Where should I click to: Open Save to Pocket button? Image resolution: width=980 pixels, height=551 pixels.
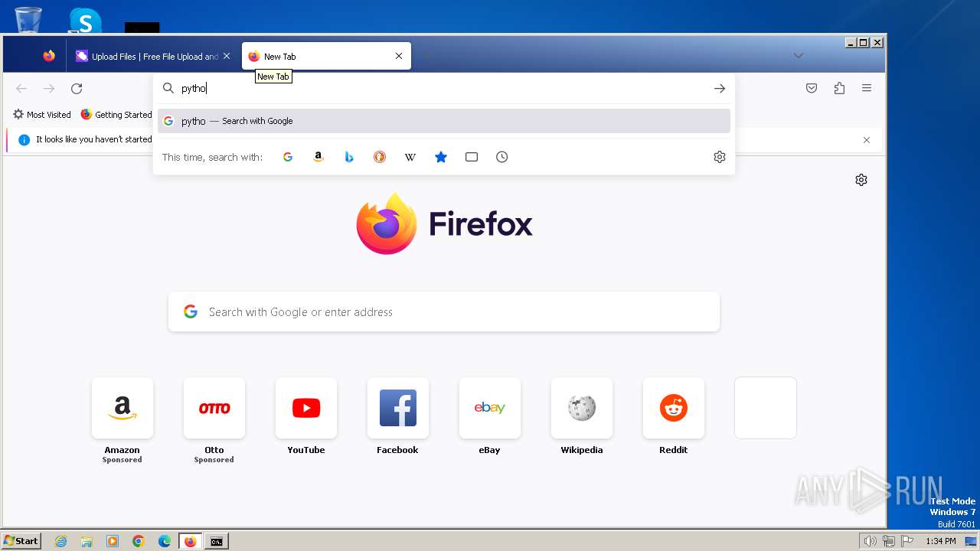[812, 89]
